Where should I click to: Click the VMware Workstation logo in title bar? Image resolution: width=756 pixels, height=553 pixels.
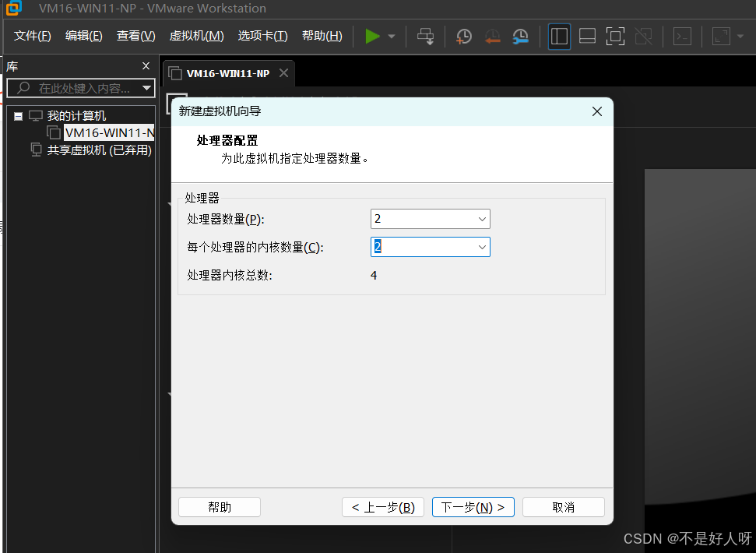click(x=14, y=8)
